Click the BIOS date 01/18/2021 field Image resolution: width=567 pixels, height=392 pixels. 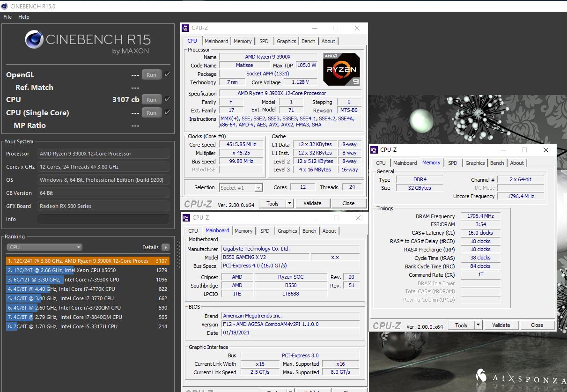tap(290, 333)
